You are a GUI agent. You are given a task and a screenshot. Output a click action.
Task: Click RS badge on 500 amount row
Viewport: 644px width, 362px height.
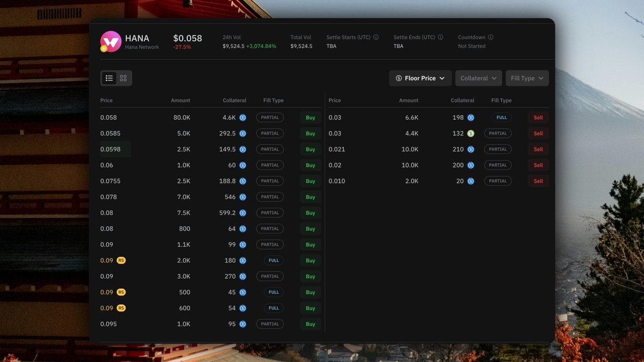pyautogui.click(x=121, y=292)
